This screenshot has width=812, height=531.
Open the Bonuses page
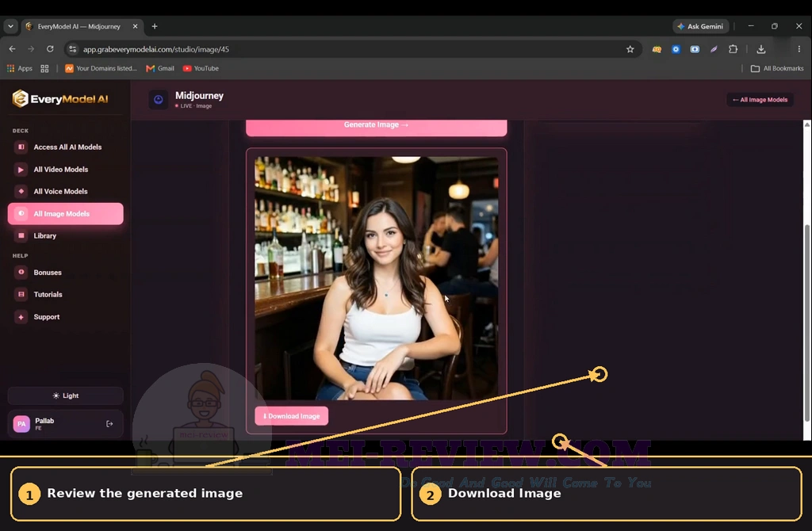[x=65, y=272]
